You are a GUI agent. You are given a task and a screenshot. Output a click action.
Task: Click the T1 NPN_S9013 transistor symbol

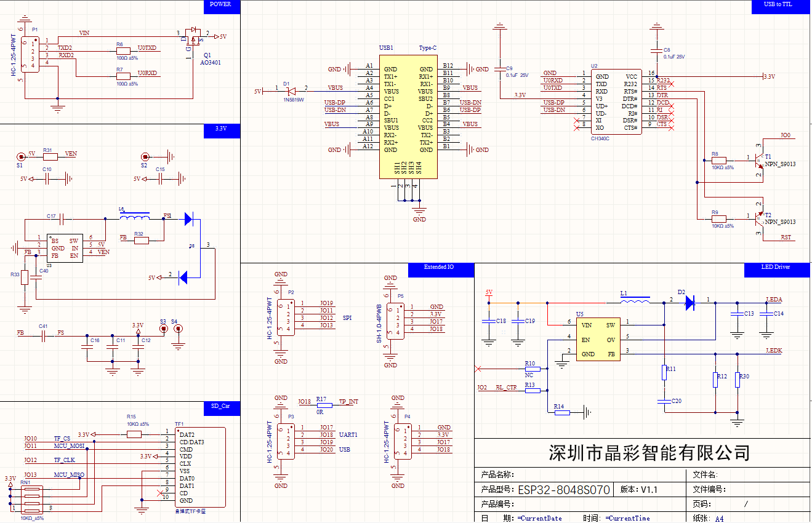pos(760,159)
